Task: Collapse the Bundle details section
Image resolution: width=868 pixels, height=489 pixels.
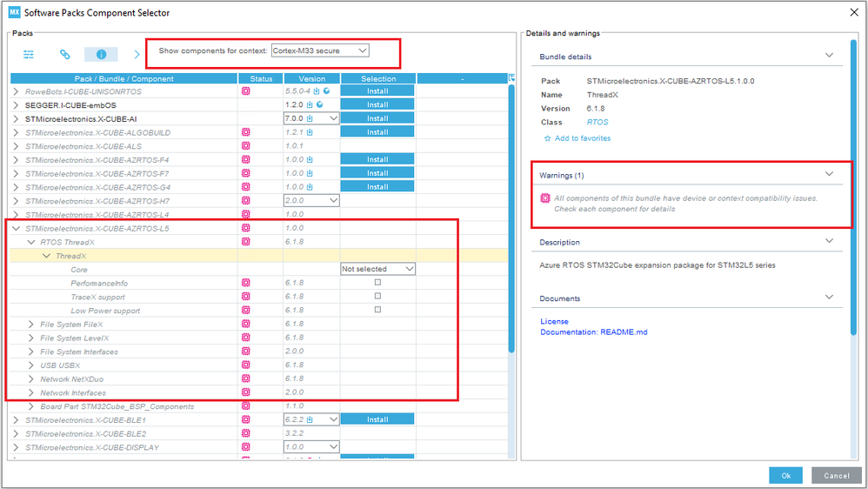Action: coord(829,56)
